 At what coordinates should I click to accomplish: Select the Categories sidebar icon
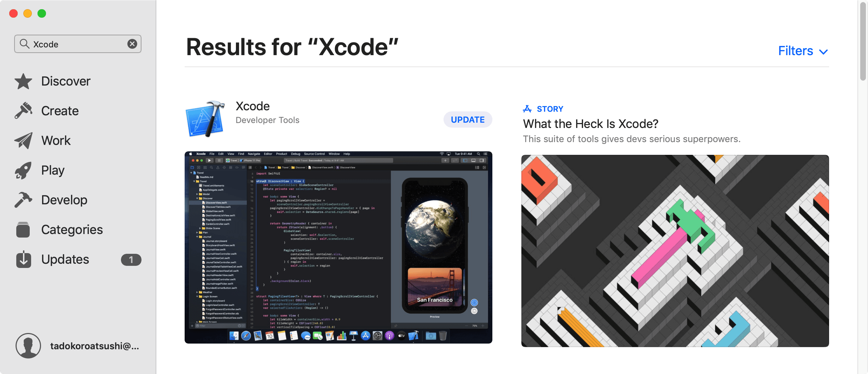[x=23, y=229]
